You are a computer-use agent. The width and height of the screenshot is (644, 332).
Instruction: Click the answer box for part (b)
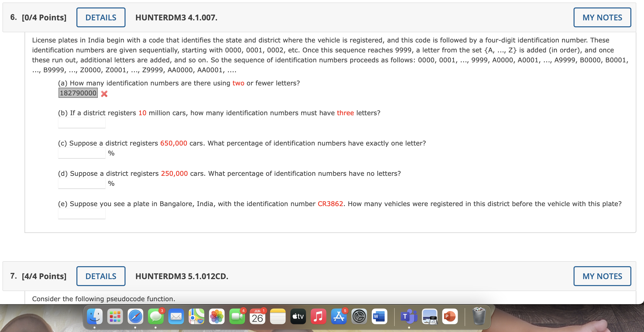coord(82,123)
